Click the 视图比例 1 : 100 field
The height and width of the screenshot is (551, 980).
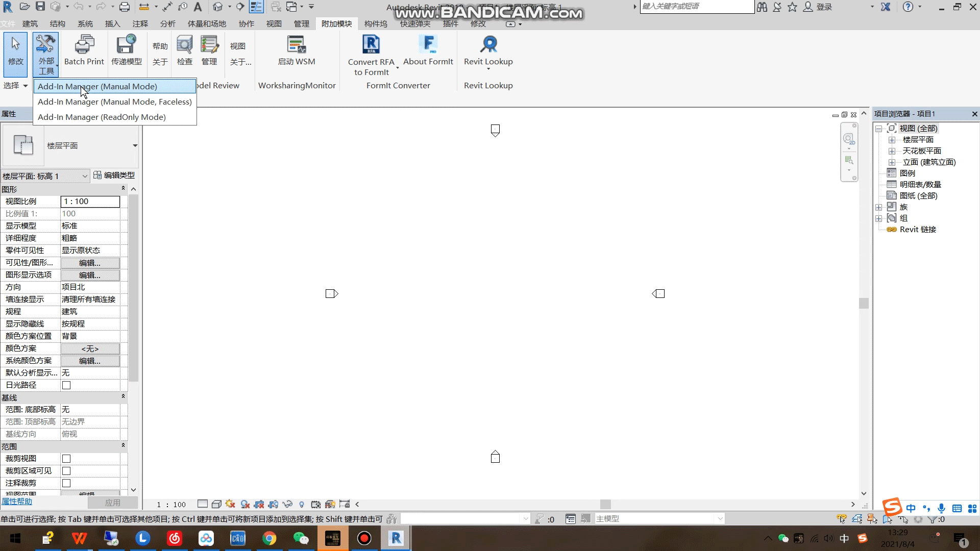click(x=90, y=202)
